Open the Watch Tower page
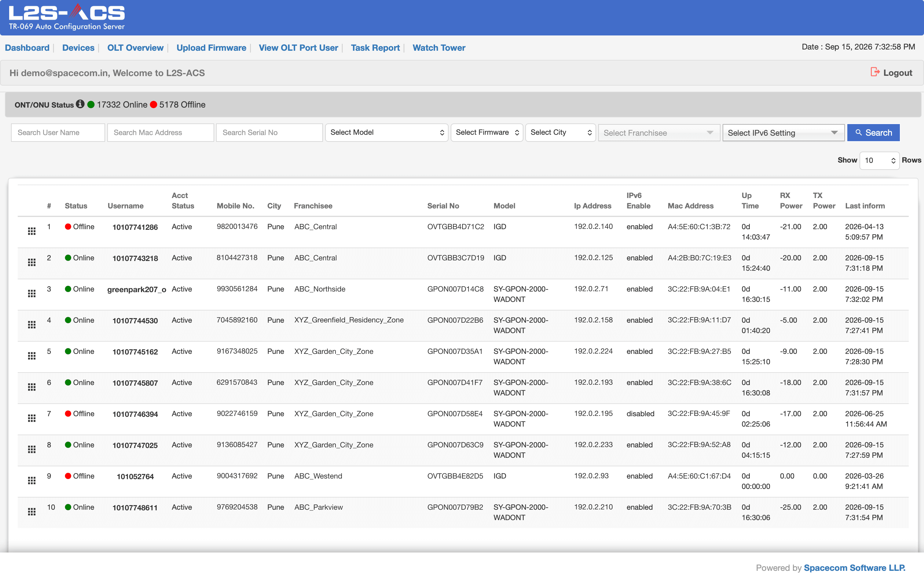 439,48
